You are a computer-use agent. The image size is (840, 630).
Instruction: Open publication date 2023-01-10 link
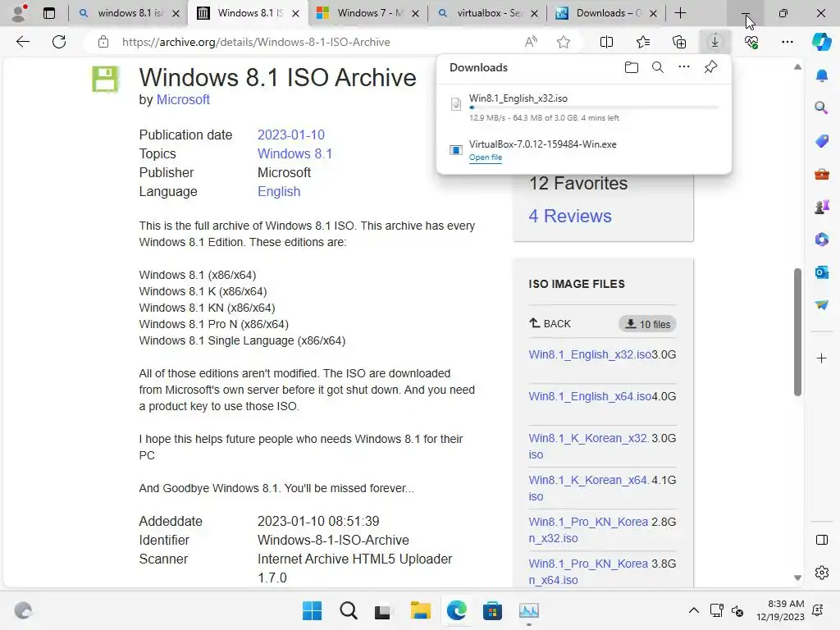point(291,135)
